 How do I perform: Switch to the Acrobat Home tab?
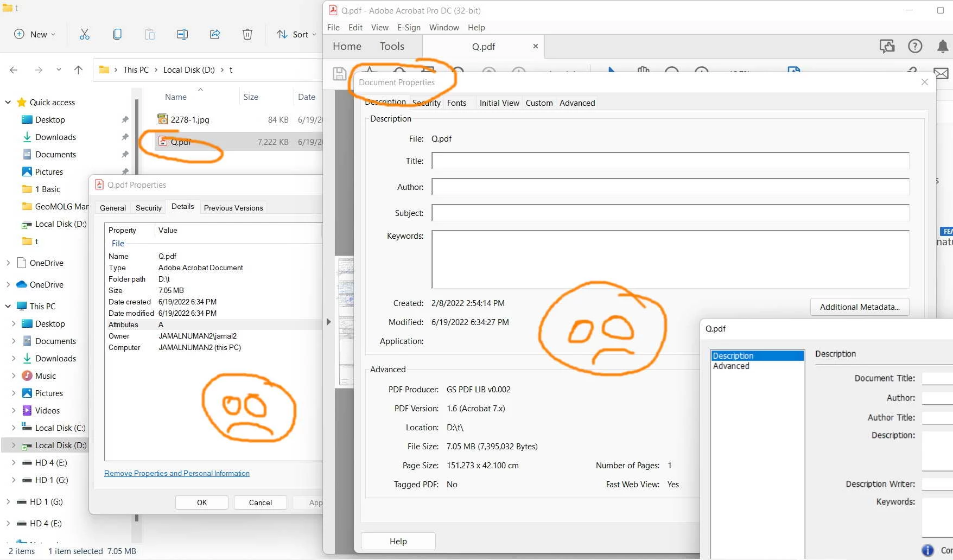(347, 47)
